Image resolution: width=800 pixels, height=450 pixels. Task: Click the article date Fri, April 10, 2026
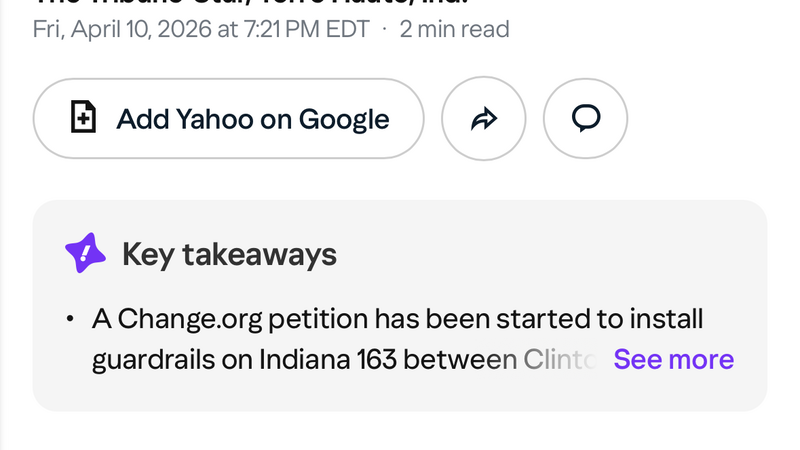tap(121, 29)
